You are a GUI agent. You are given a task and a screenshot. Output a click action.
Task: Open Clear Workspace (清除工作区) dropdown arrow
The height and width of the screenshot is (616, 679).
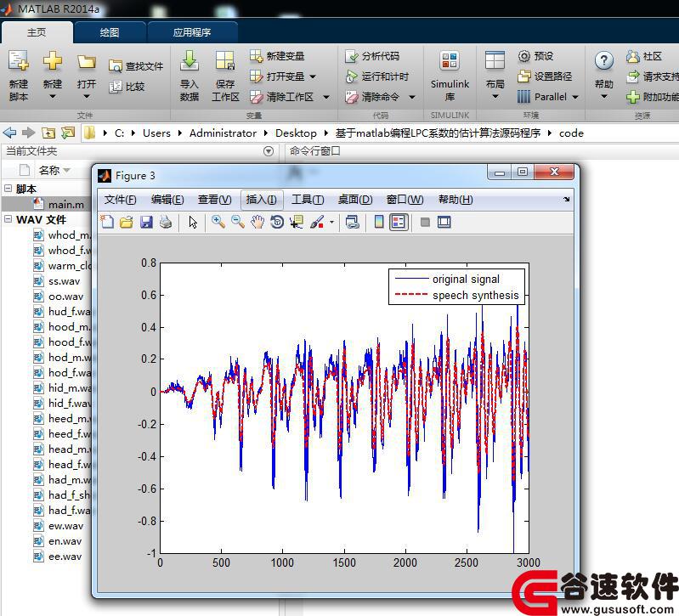[x=326, y=98]
